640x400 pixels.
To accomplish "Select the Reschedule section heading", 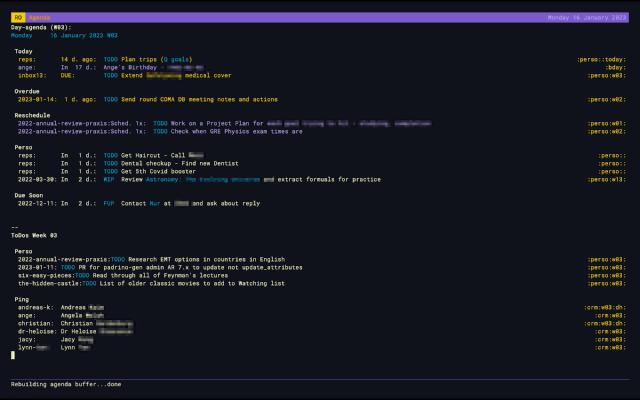I will point(33,115).
